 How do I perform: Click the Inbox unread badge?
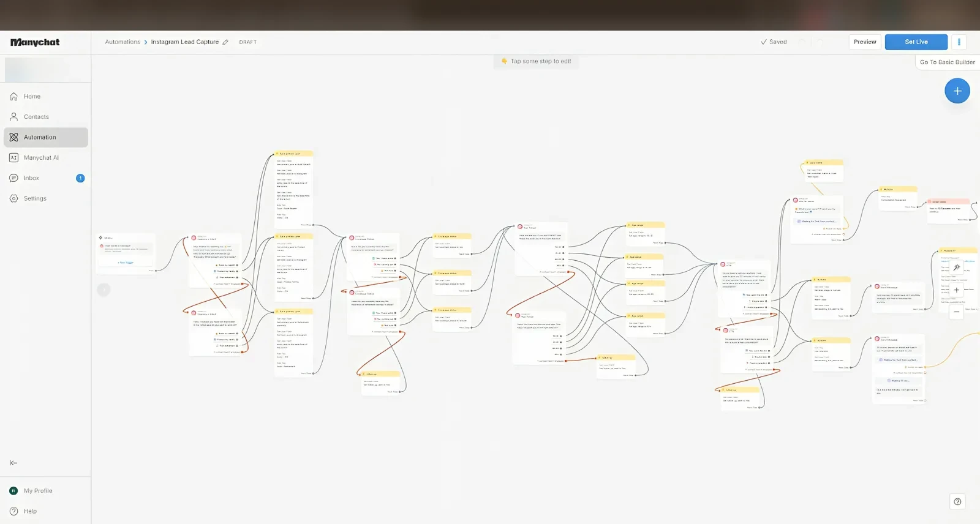[80, 178]
